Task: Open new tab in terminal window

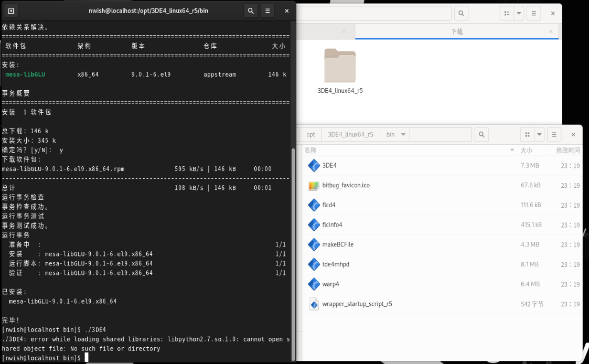Action: point(10,10)
